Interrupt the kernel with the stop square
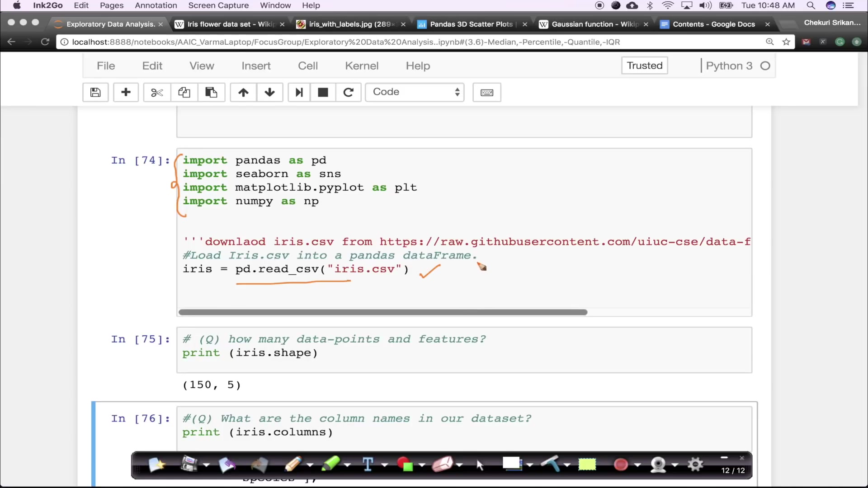 323,92
